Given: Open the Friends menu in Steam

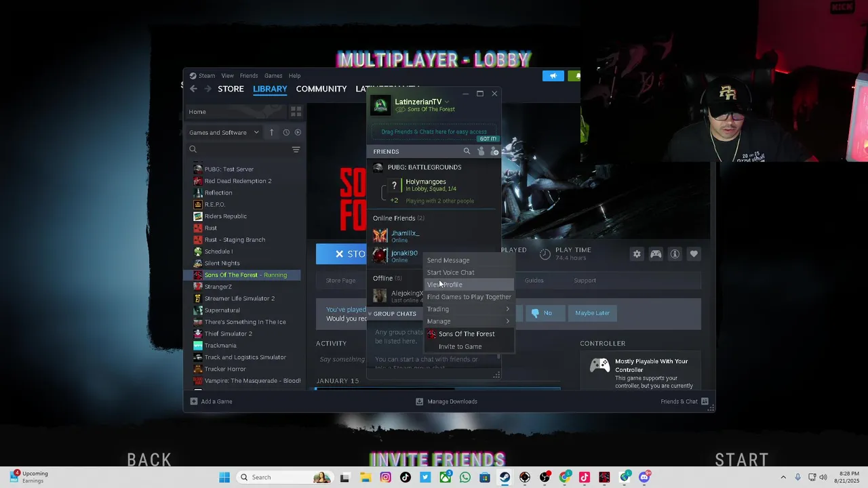Looking at the screenshot, I should [x=249, y=76].
